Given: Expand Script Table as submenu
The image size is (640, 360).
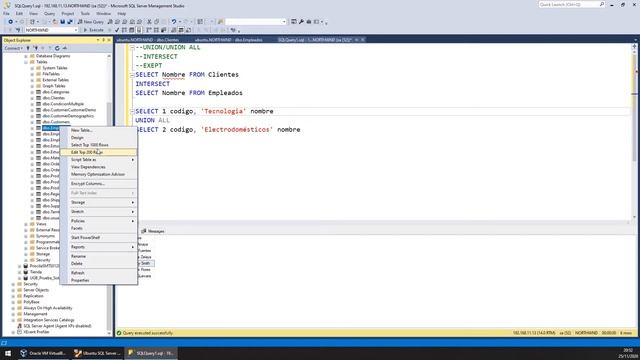Looking at the screenshot, I should point(98,160).
